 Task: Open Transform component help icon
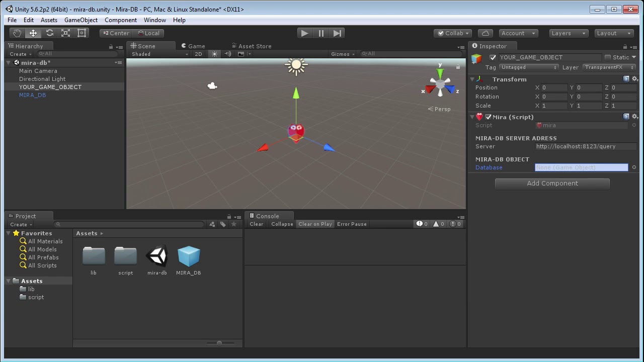click(626, 79)
